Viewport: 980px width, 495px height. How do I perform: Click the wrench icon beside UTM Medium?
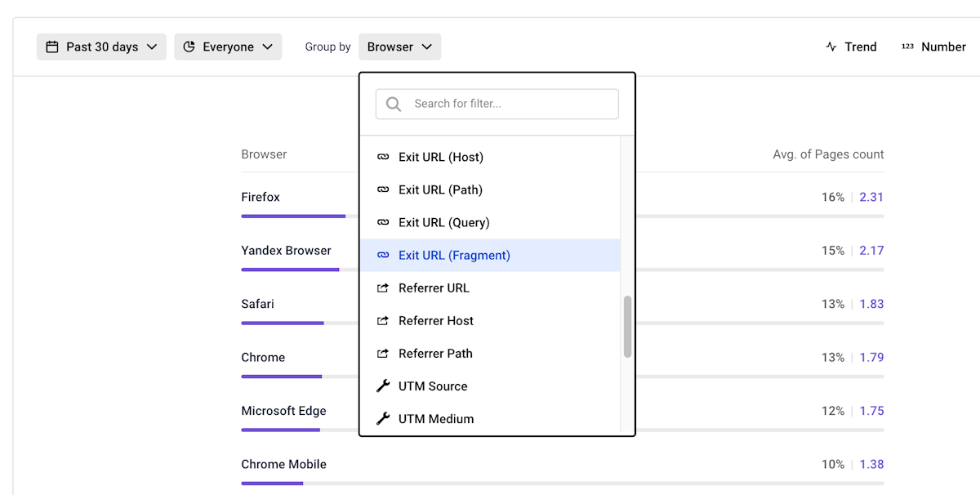[383, 418]
